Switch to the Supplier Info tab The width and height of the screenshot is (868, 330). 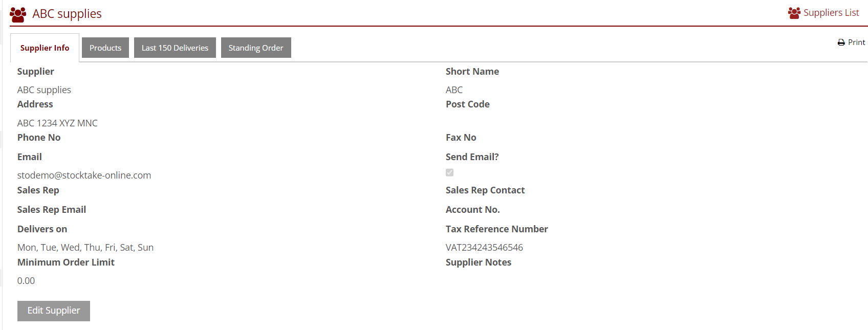[45, 48]
